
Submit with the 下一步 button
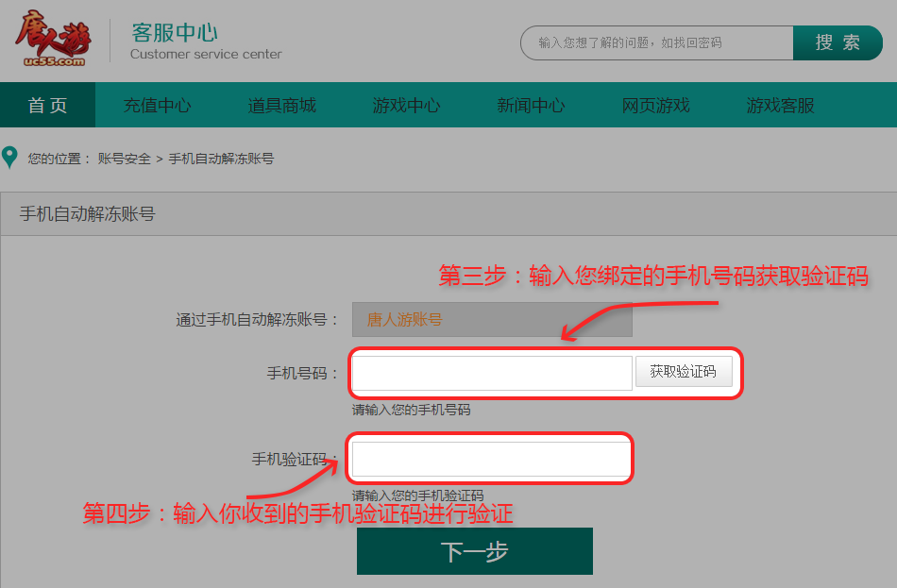pyautogui.click(x=474, y=551)
